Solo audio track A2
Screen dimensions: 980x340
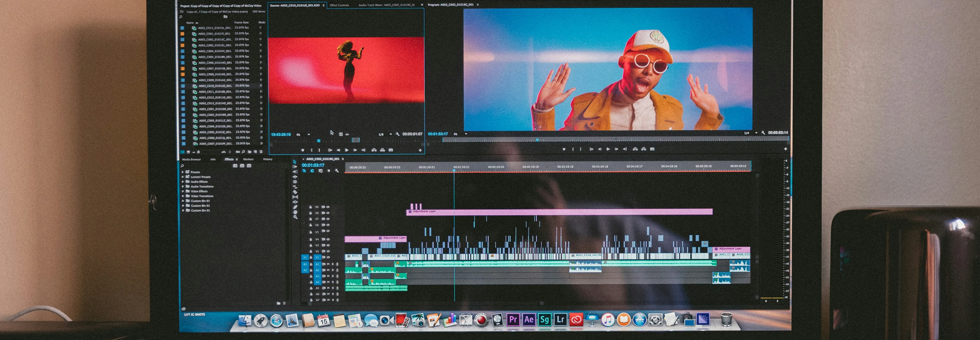333,270
